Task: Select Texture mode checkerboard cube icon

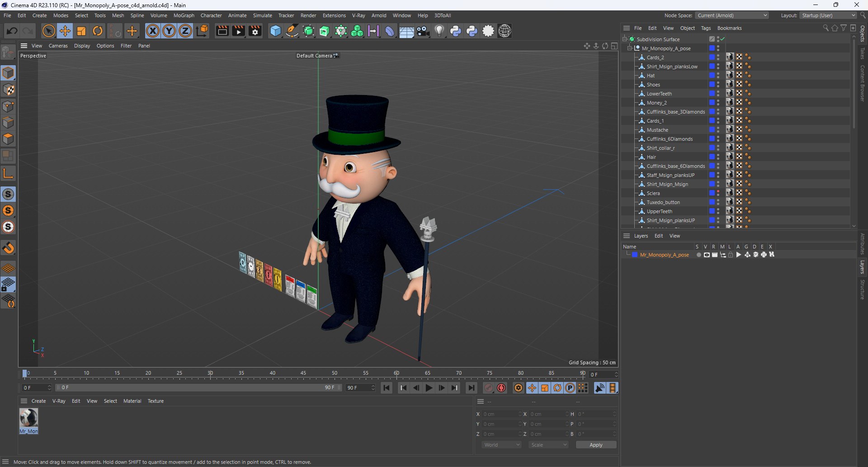Action: 8,90
